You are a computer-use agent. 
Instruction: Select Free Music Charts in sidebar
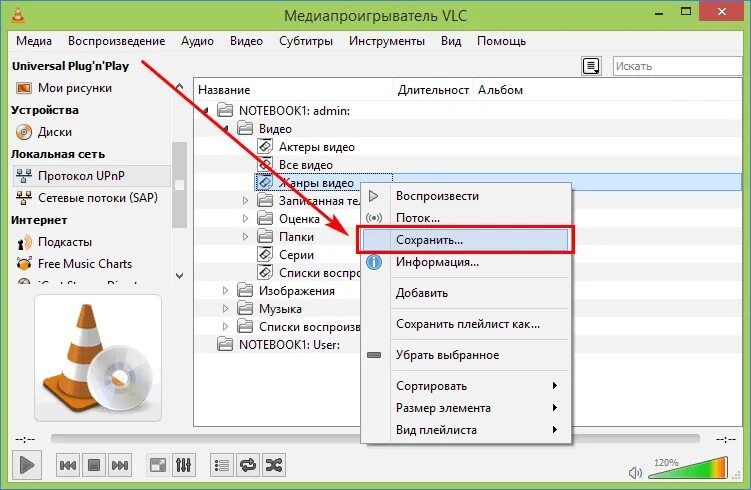tap(85, 264)
